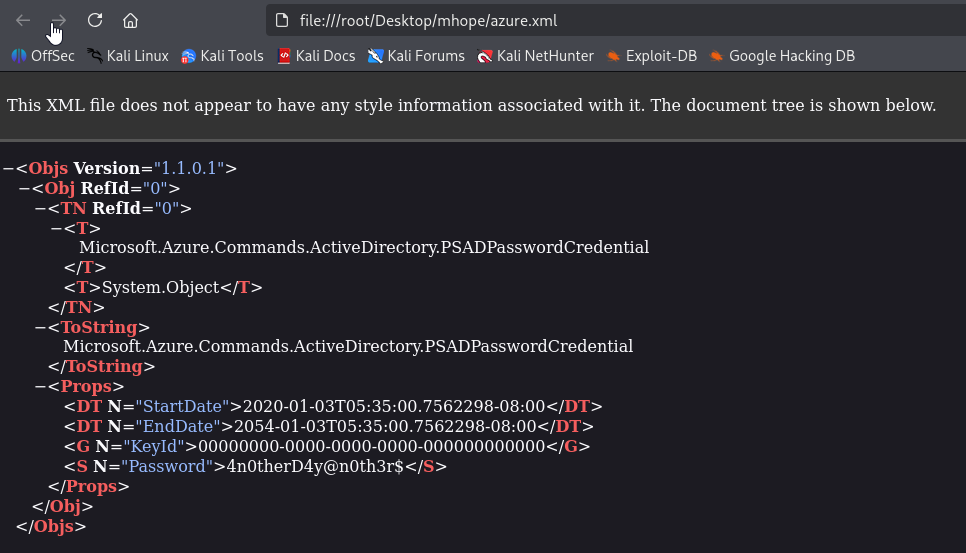
Task: Collapse the Props node
Action: pyautogui.click(x=41, y=386)
